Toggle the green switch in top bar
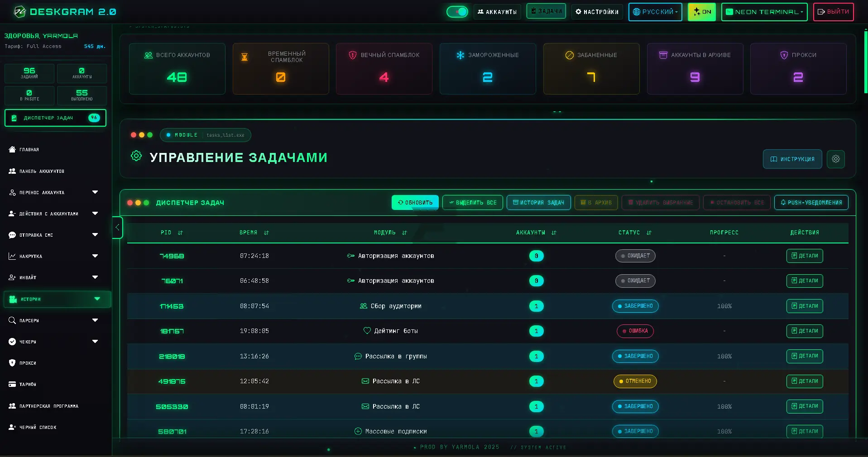This screenshot has width=868, height=457. click(x=457, y=12)
